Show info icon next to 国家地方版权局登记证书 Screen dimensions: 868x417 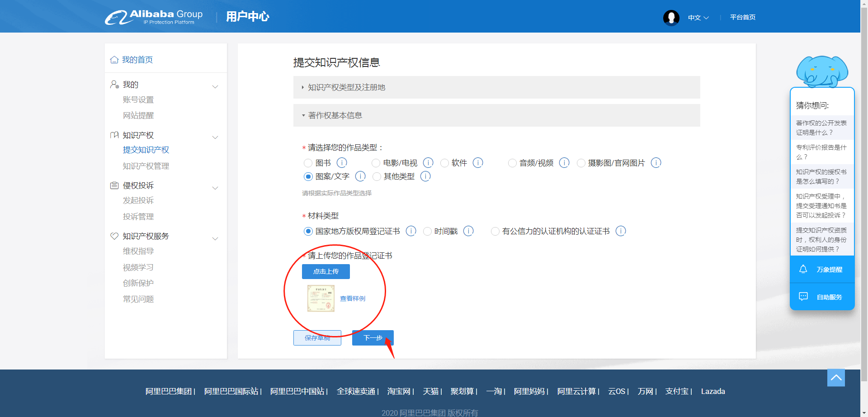point(411,231)
